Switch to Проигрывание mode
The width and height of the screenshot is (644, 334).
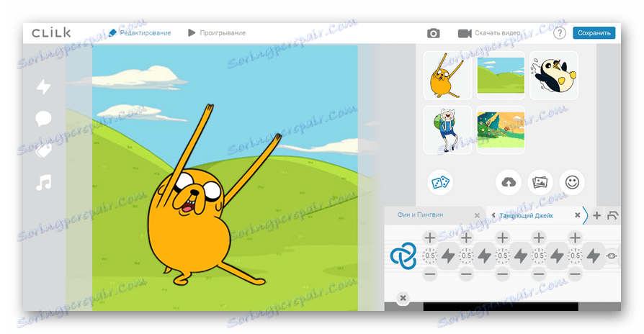[217, 33]
